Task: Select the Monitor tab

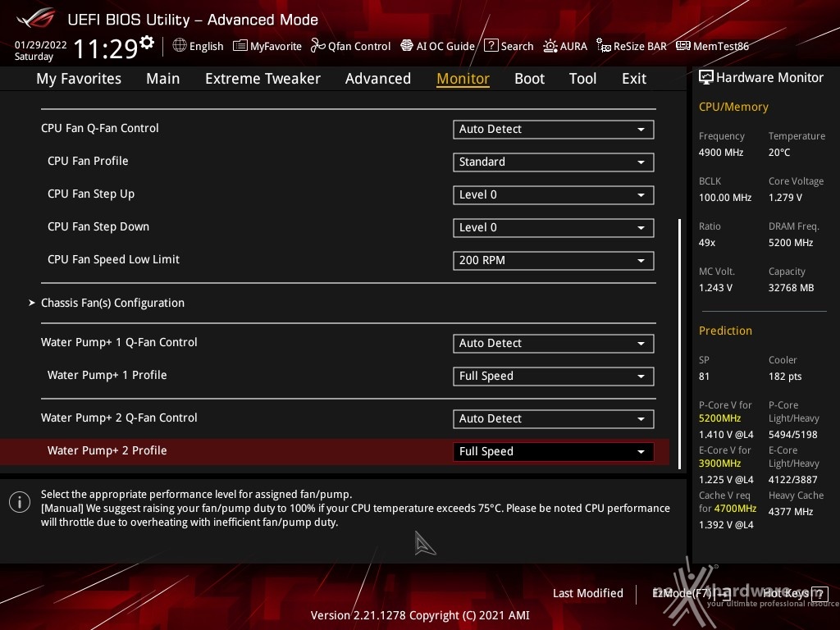Action: (463, 79)
